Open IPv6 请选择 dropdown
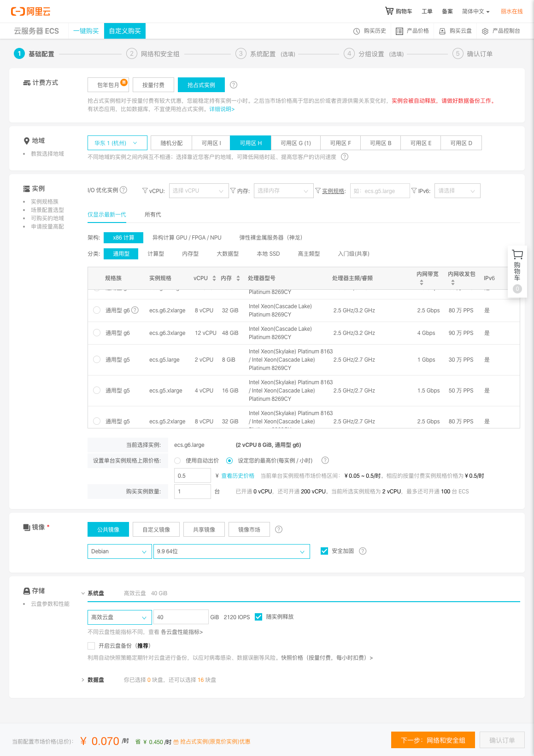The height and width of the screenshot is (756, 534). 458,191
